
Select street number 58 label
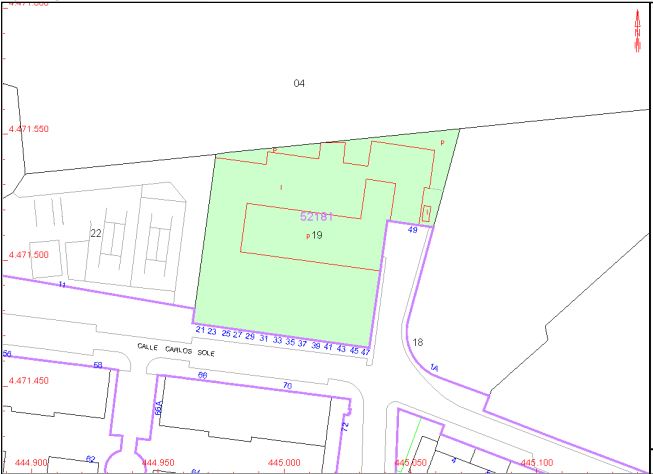tap(98, 366)
